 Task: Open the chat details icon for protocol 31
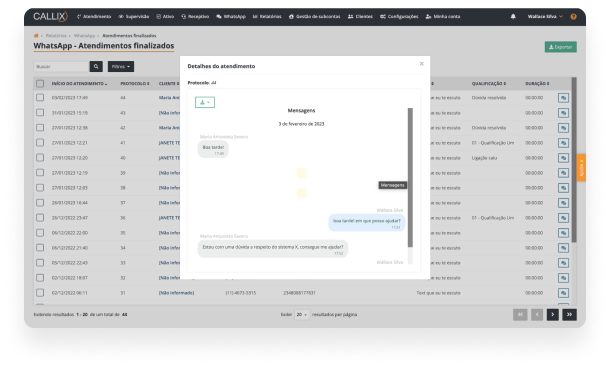click(563, 293)
